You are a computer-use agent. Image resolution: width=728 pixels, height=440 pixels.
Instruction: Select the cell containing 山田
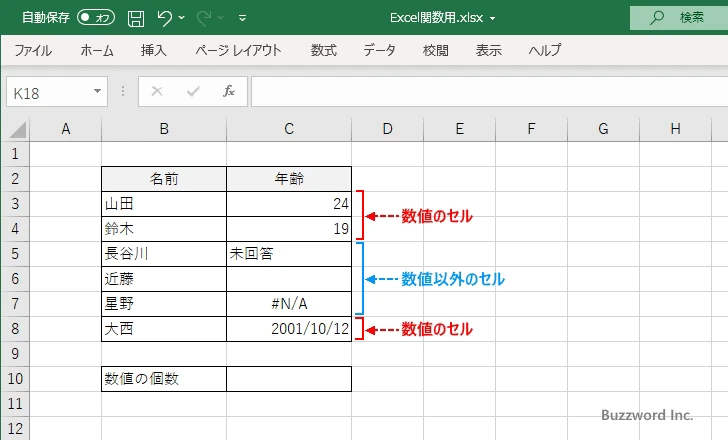pos(164,204)
